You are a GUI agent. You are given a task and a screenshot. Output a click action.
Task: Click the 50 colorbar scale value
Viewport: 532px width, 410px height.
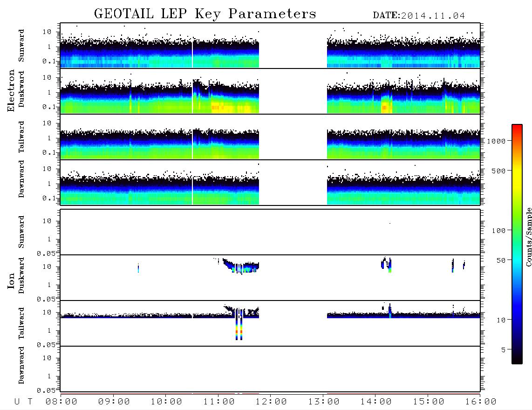tap(501, 260)
